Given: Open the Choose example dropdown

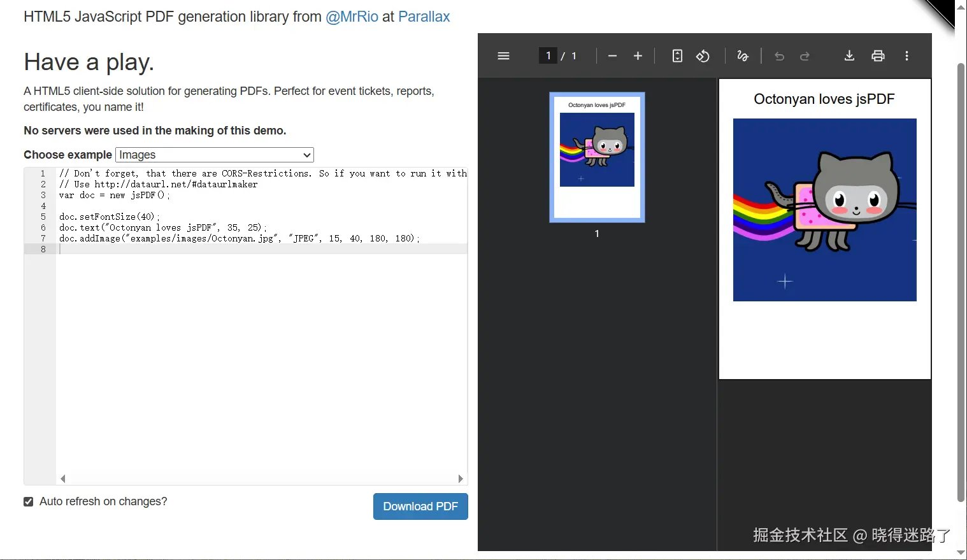Looking at the screenshot, I should [215, 155].
